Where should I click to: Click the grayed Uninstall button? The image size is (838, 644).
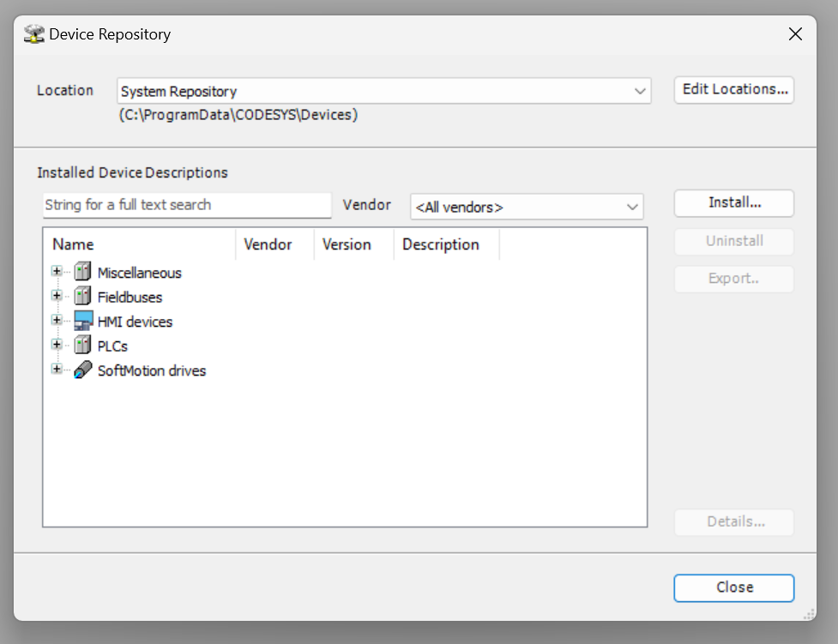(734, 242)
